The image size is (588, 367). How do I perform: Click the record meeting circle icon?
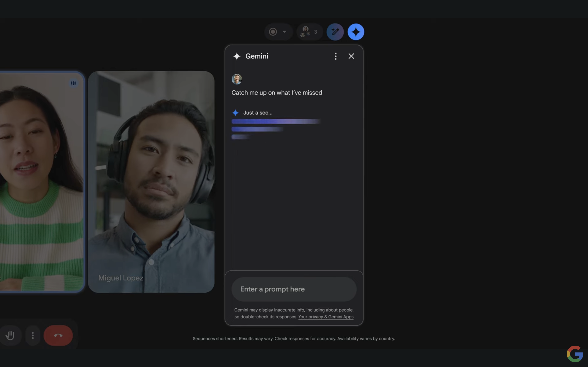pos(273,32)
